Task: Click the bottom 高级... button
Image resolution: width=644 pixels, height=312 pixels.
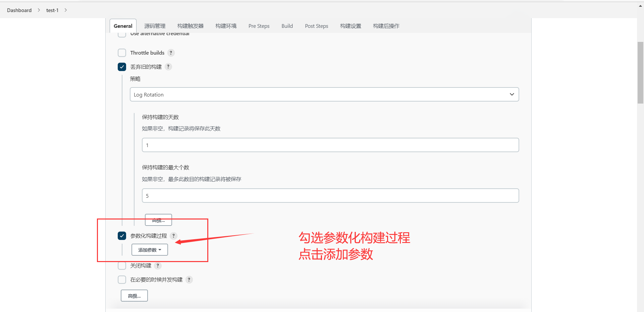Action: pyautogui.click(x=134, y=296)
